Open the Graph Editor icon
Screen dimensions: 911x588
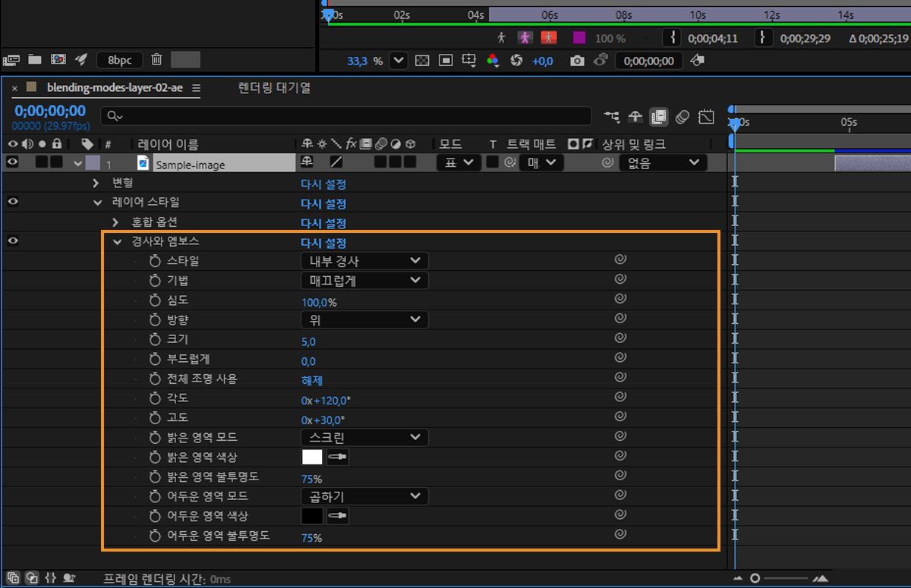[707, 116]
